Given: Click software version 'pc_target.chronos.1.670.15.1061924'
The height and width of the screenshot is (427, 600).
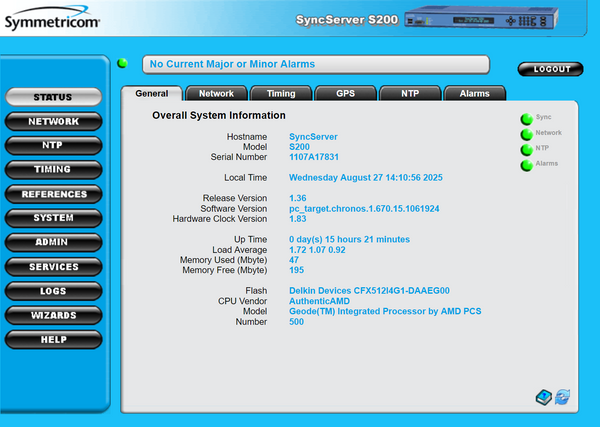Looking at the screenshot, I should [364, 209].
